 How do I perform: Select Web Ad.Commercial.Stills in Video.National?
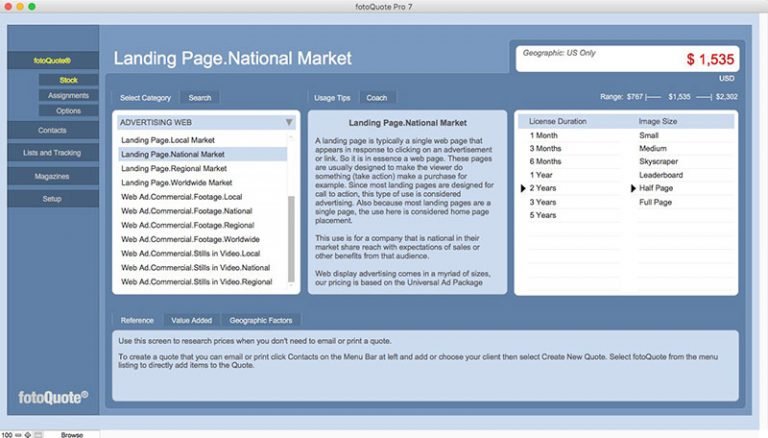coord(202,268)
